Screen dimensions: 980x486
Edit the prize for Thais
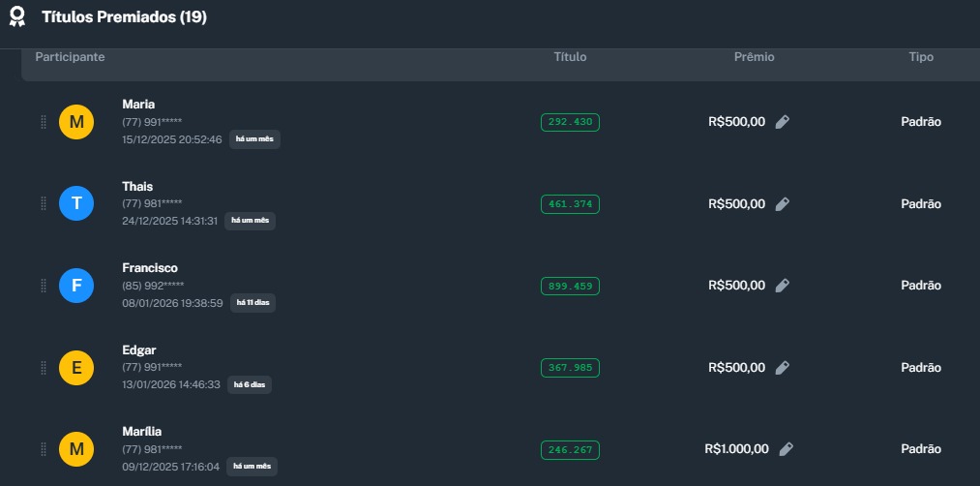tap(783, 204)
